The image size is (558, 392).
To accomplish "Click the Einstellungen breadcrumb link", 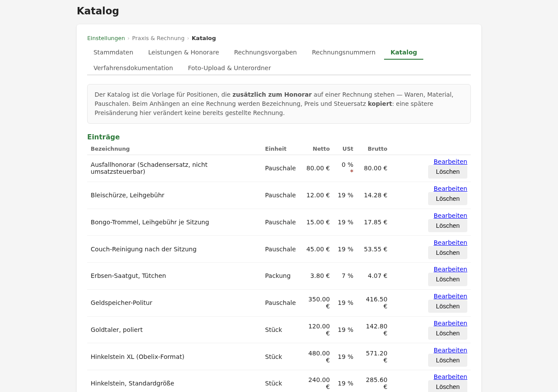I will (x=106, y=38).
